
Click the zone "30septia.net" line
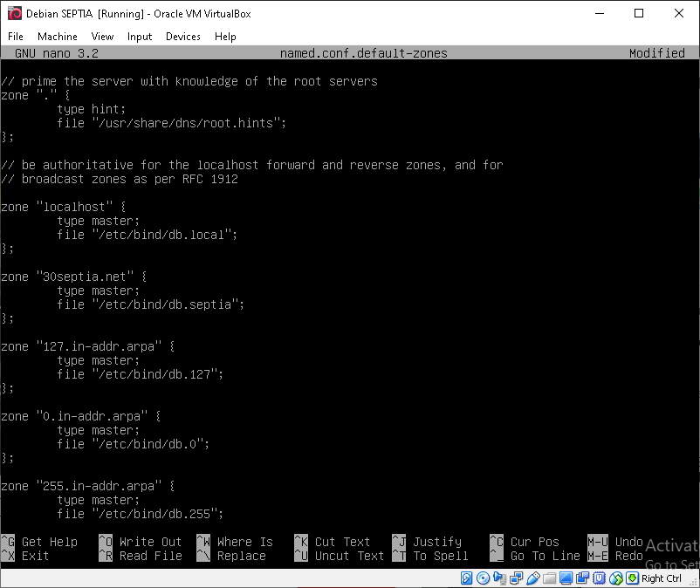point(74,277)
